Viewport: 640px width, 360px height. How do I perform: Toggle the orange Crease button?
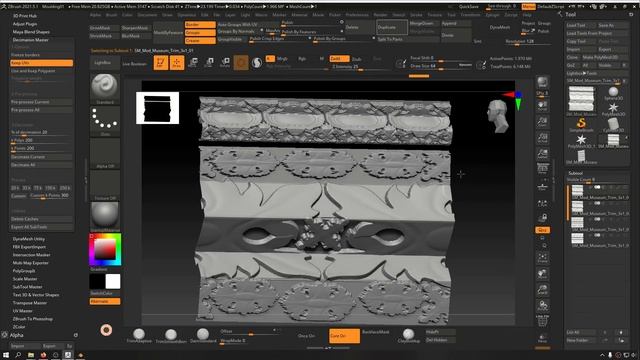click(x=200, y=41)
